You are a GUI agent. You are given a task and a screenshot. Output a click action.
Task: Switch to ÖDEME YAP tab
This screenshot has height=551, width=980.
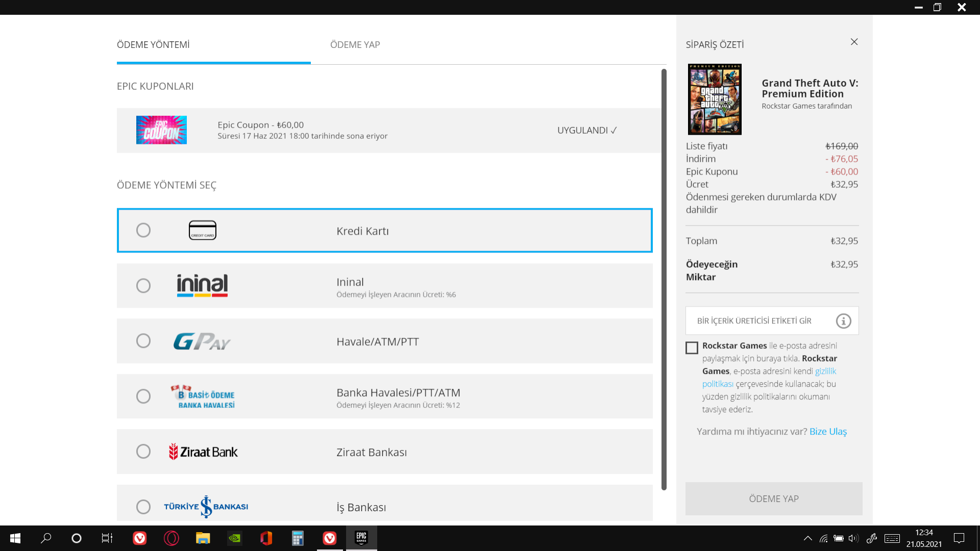pos(355,45)
